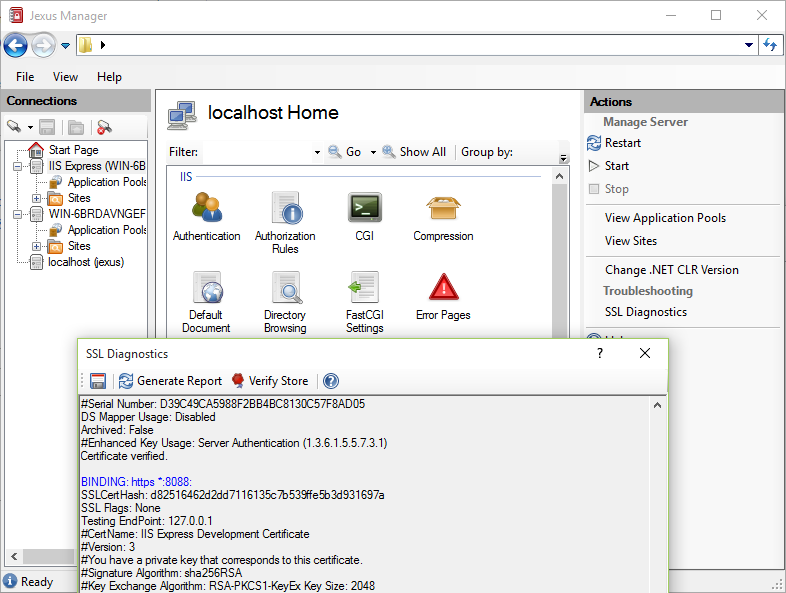The height and width of the screenshot is (593, 786).
Task: Click Generate Report in SSL Diagnostics
Action: click(170, 381)
